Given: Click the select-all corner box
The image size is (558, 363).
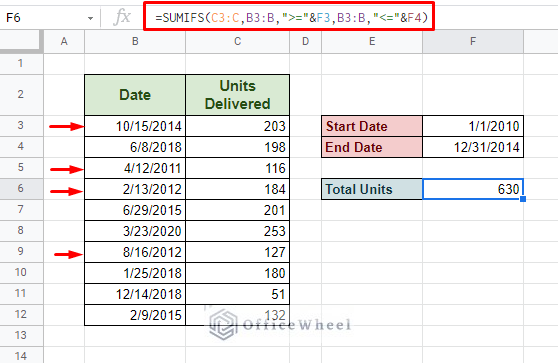Looking at the screenshot, I should coord(21,42).
